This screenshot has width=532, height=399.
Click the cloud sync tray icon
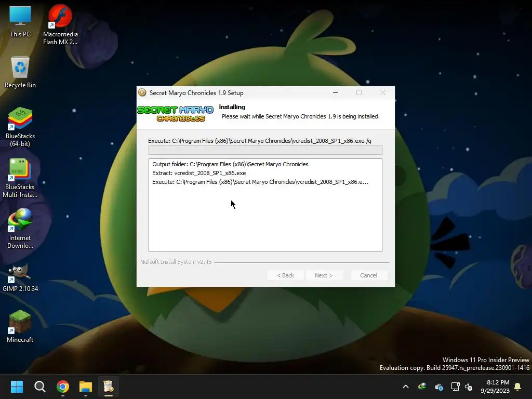(438, 387)
